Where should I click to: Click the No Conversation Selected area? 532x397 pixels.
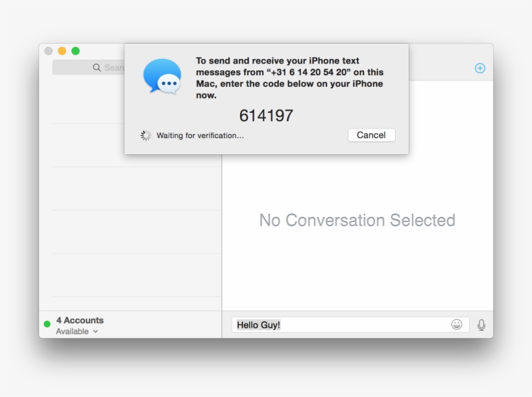click(x=357, y=221)
